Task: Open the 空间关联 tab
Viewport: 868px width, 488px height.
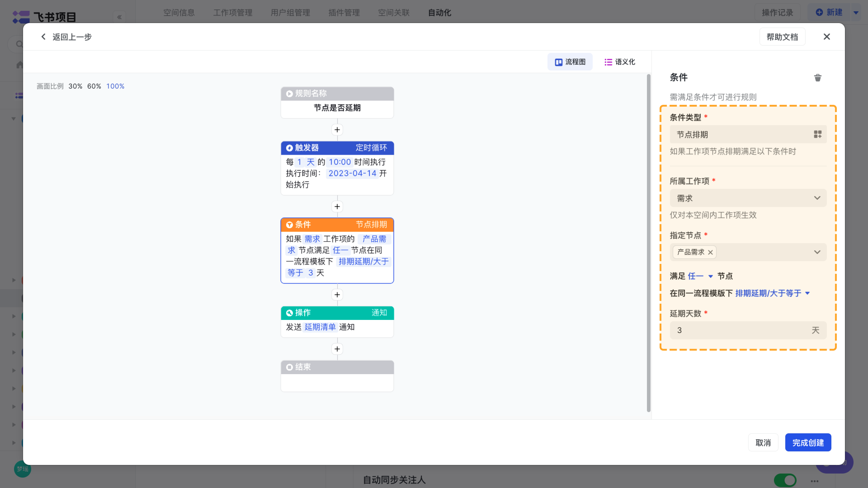Action: [x=394, y=13]
